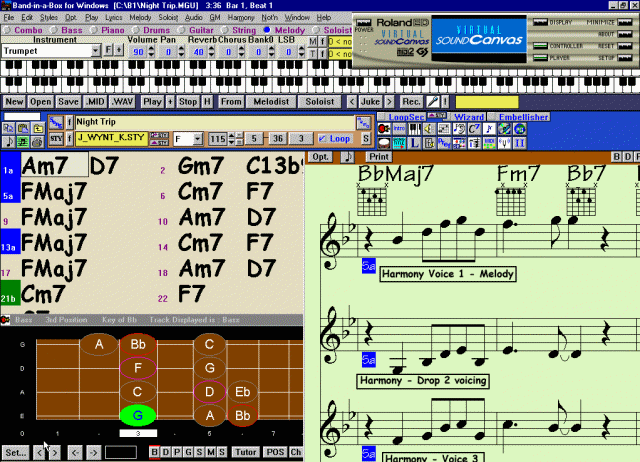Click the MIDI monitor icon

(x=489, y=143)
